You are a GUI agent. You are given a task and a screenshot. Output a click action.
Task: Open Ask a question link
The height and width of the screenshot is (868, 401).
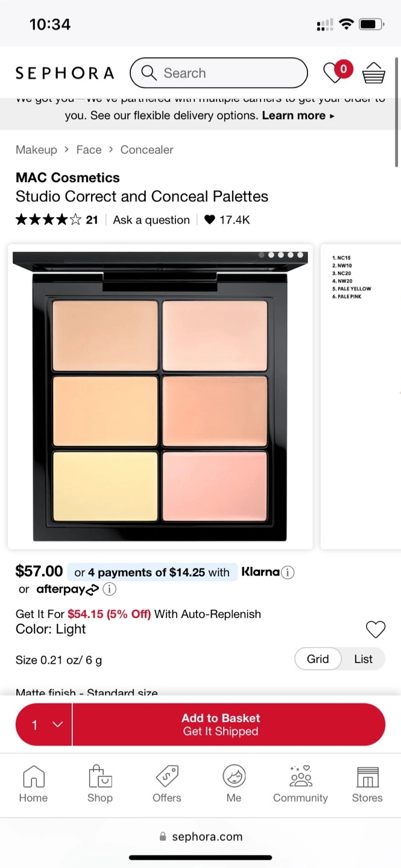point(151,220)
